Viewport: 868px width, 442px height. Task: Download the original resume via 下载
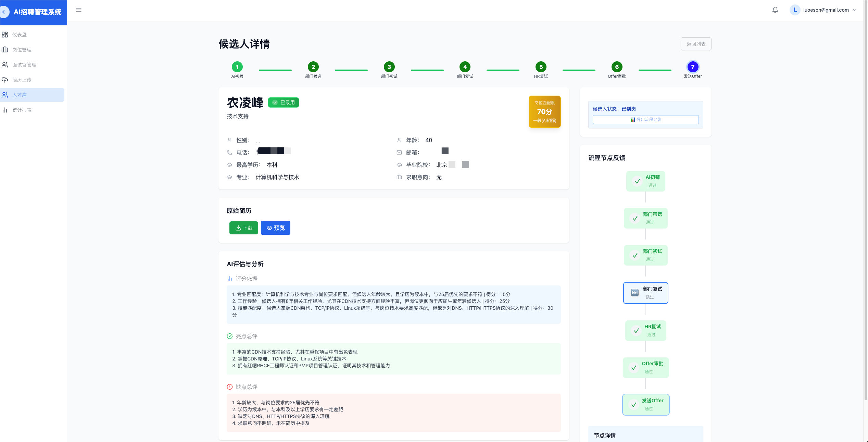click(x=244, y=228)
